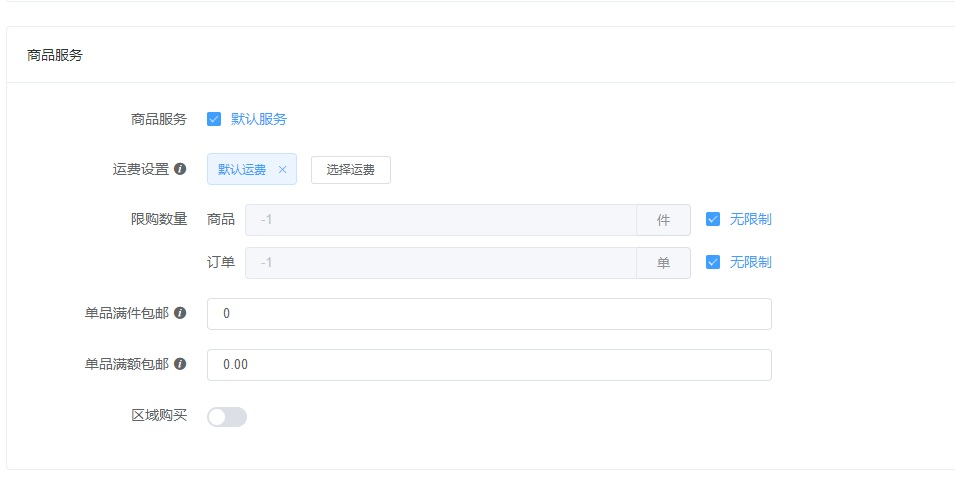Screen dimensions: 956x484
Task: Click the 单品满件包邮 field label
Action: tap(127, 313)
